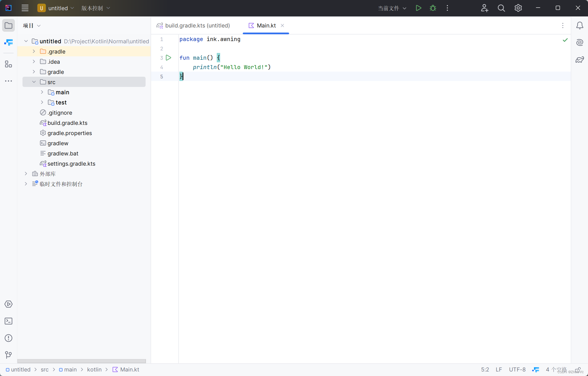
Task: Click the left sidebar blue plugin icon
Action: pos(8,42)
